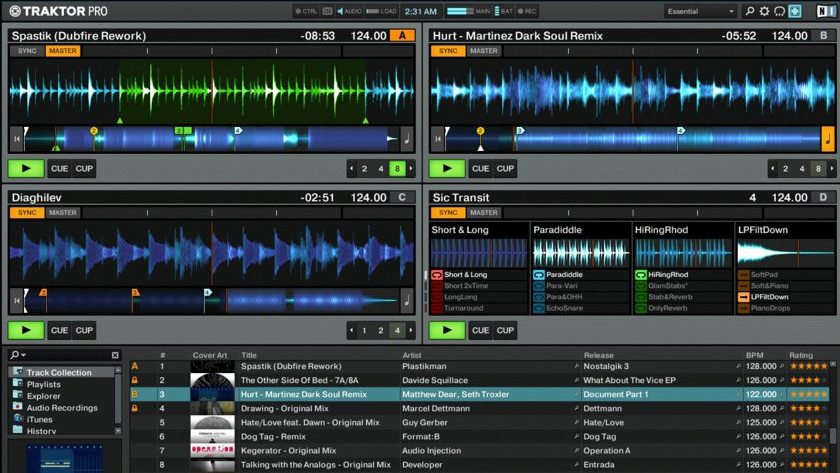Click cover art preview thumbnail at bottom left

coord(65,458)
